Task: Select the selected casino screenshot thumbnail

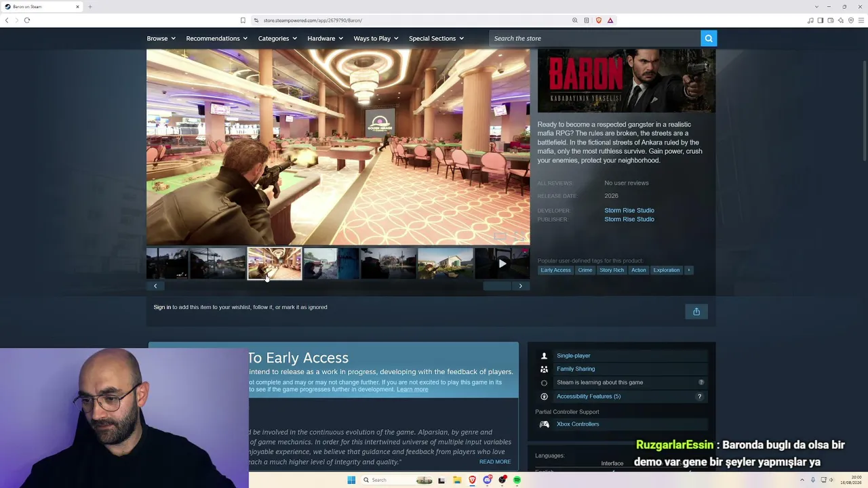Action: pos(274,264)
